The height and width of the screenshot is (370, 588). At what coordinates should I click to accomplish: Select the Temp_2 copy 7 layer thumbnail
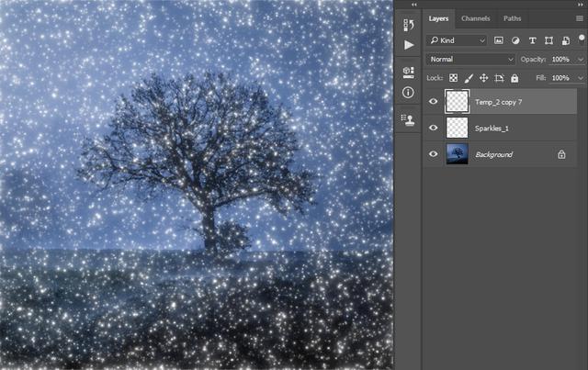(457, 101)
